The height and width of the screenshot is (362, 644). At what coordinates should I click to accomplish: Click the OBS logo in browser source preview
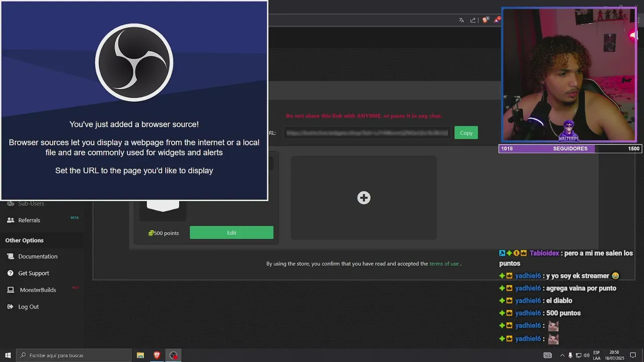pyautogui.click(x=134, y=62)
